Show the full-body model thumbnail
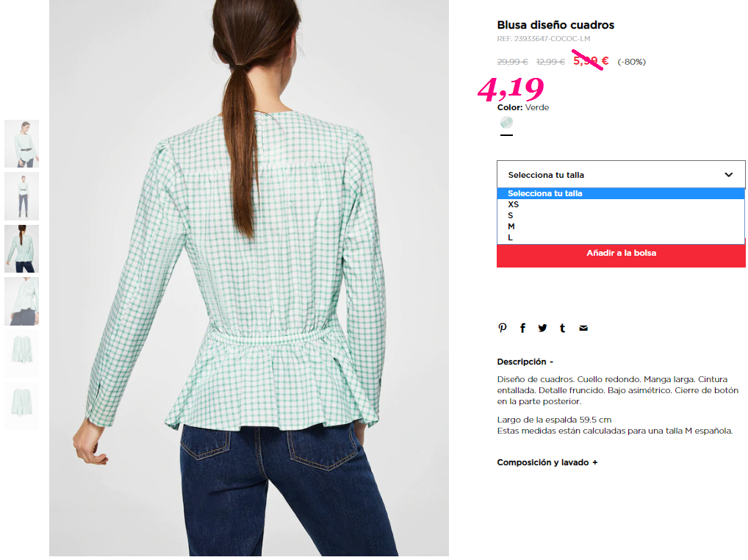 [x=22, y=196]
